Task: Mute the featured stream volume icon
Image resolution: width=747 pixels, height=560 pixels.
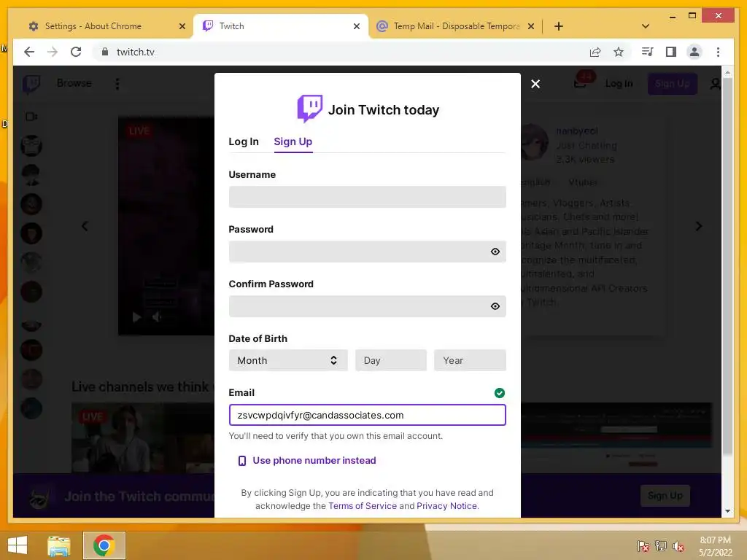Action: [x=157, y=317]
